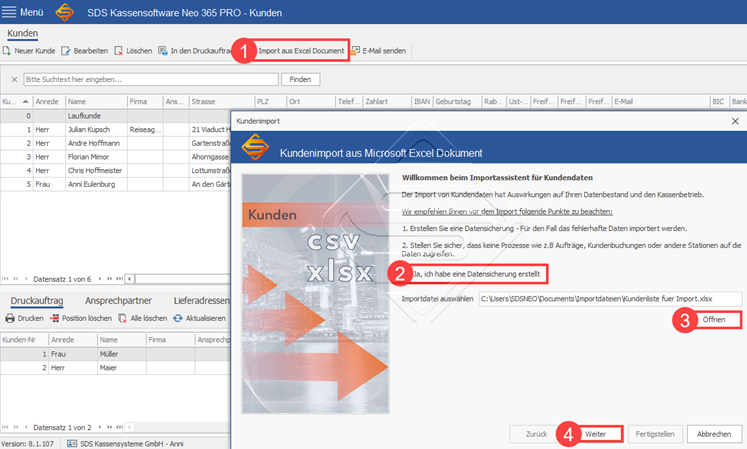Screen dimensions: 747x449
Task: Click the Öffnen button
Action: tap(714, 319)
